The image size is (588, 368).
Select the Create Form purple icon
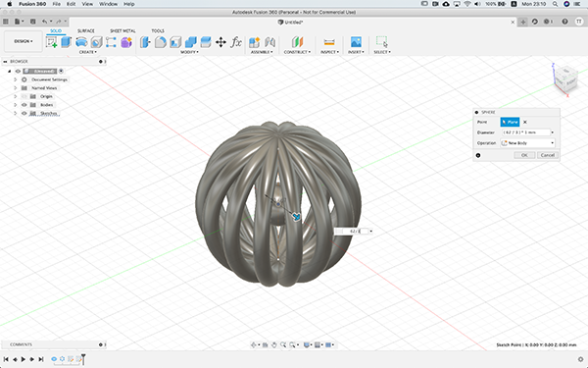click(126, 42)
